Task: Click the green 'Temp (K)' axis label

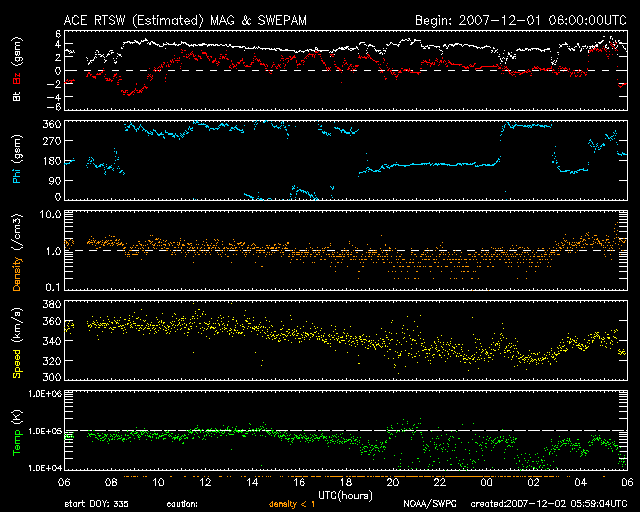Action: click(x=16, y=432)
